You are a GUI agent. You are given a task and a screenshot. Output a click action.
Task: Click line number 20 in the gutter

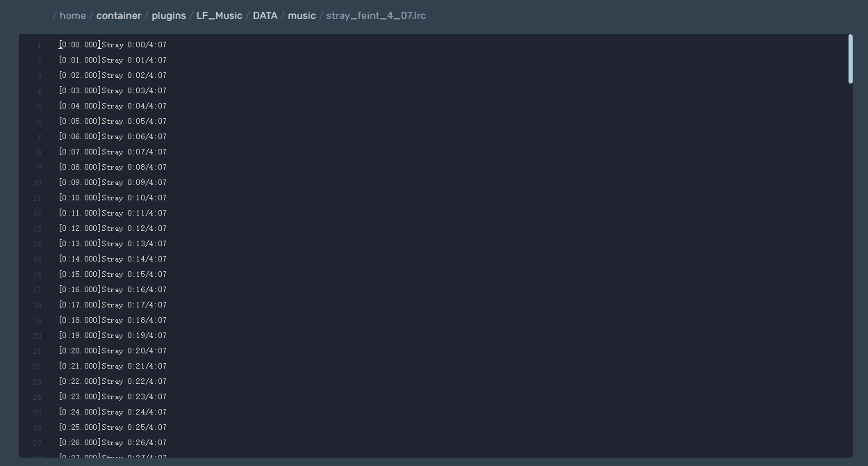coord(38,336)
